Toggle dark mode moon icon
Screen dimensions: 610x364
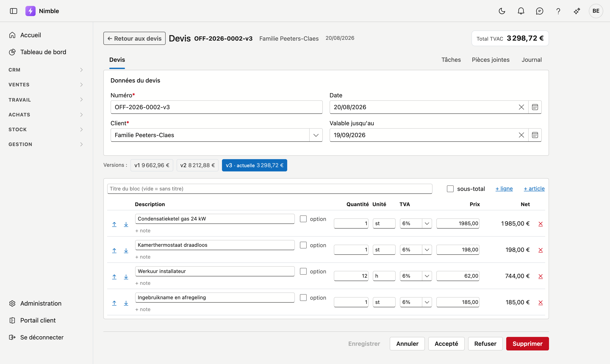[502, 11]
